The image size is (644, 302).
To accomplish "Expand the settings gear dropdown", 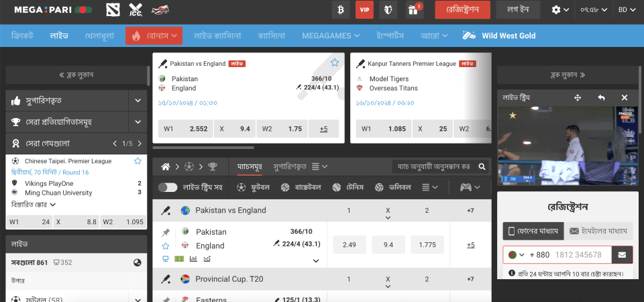I will click(x=560, y=10).
